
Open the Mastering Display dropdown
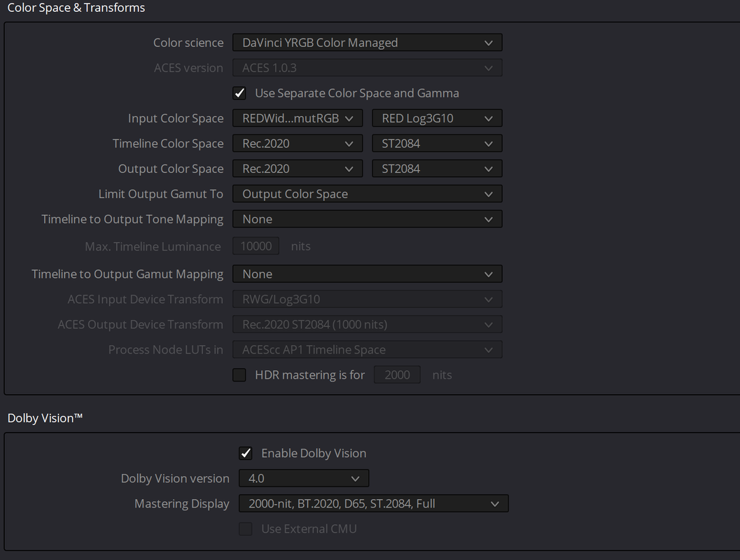pyautogui.click(x=374, y=504)
